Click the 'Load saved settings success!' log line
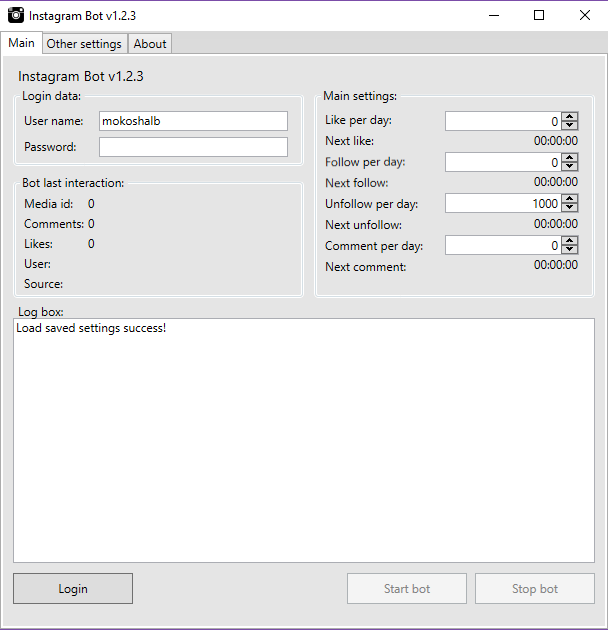Image resolution: width=608 pixels, height=630 pixels. coord(91,328)
